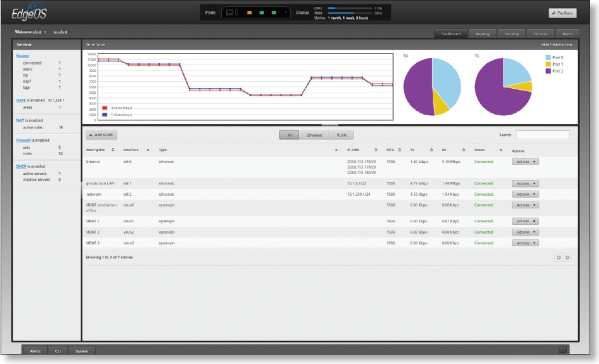Open the OSPF link
Image resolution: width=599 pixels, height=364 pixels.
21,100
